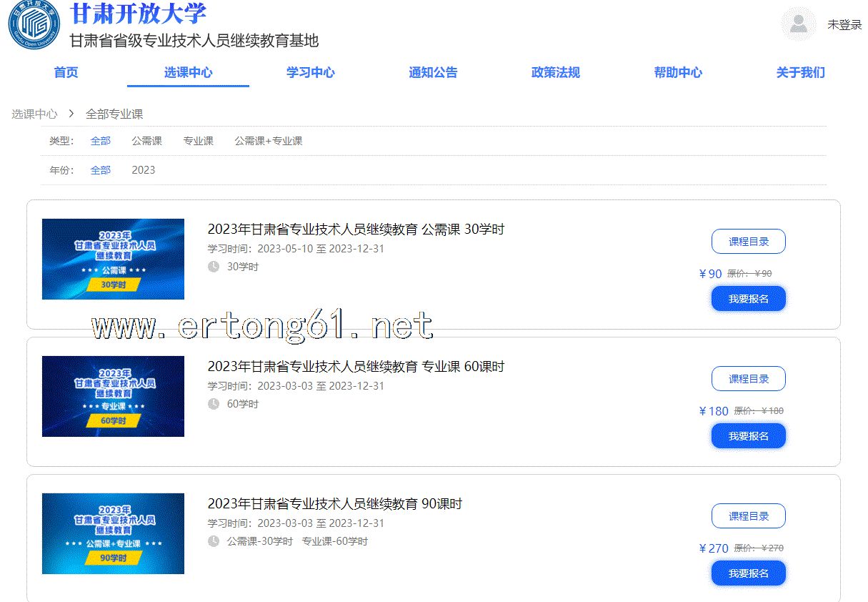Click the clock icon beside 60学时
This screenshot has height=602, width=868.
point(214,404)
